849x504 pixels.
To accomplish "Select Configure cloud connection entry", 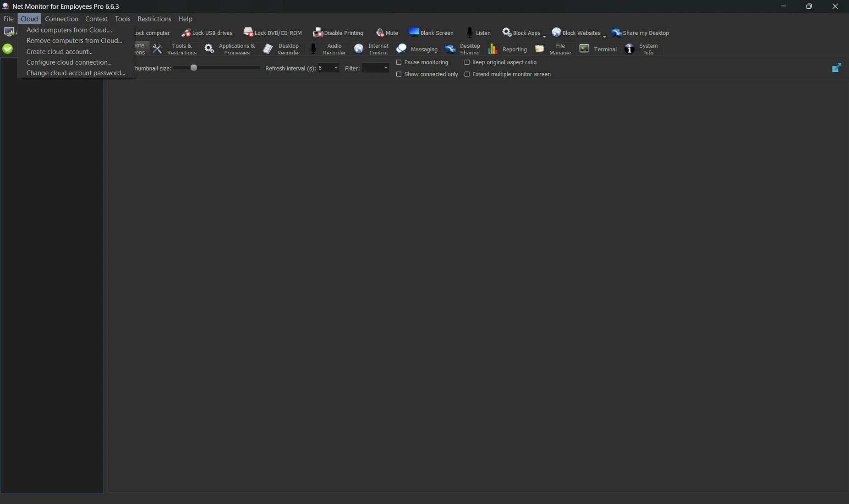I will pos(76,62).
